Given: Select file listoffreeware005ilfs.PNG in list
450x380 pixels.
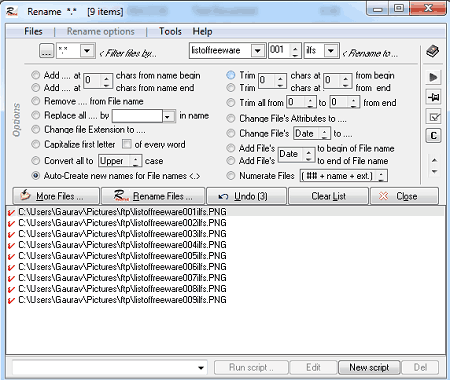Looking at the screenshot, I should 122,256.
